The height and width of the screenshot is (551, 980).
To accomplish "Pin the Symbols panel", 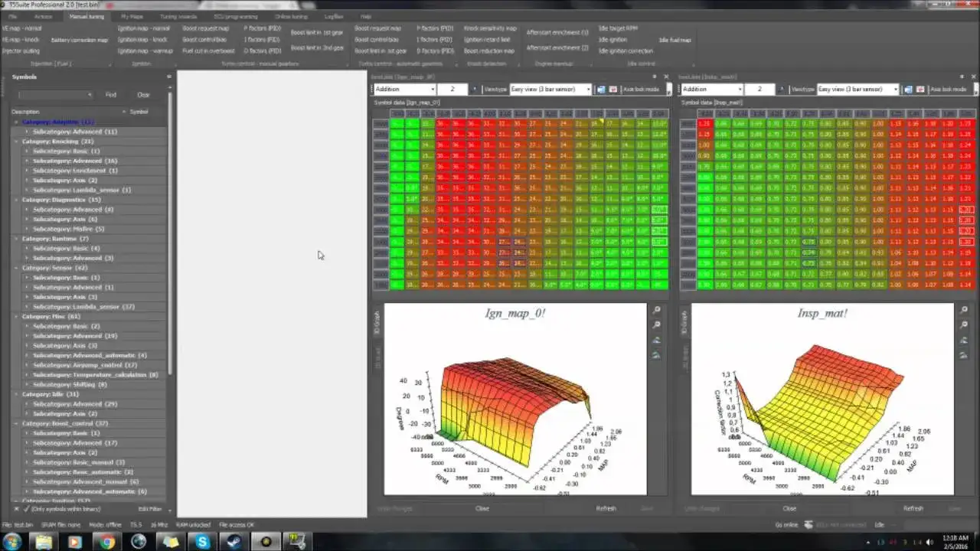I will coord(169,77).
